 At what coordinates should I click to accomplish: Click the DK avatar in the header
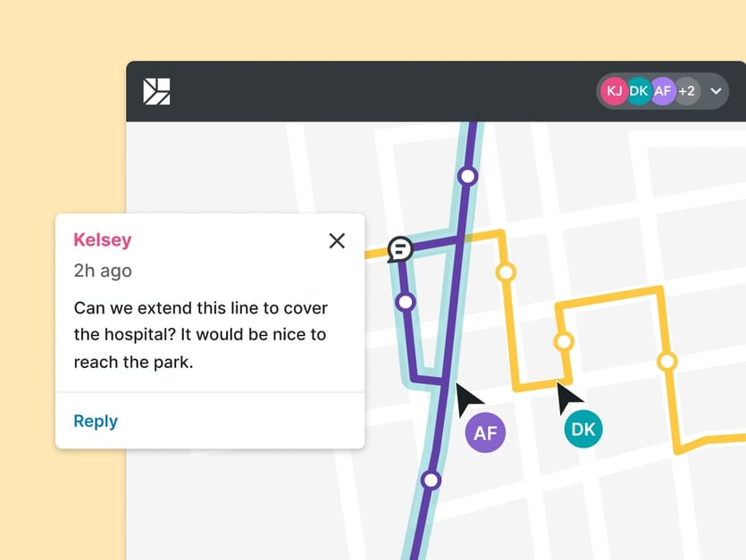[638, 91]
